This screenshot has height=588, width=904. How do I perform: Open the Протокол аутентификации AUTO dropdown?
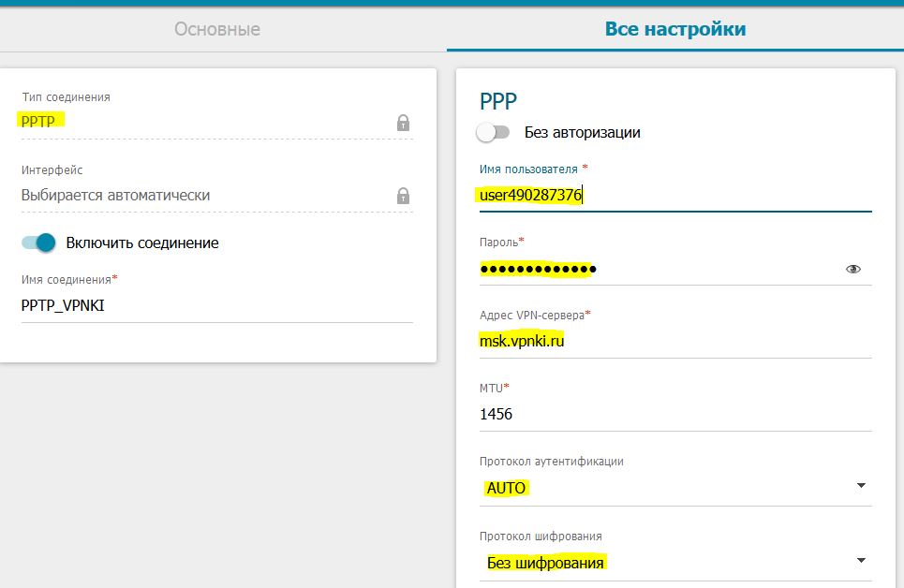(x=675, y=488)
